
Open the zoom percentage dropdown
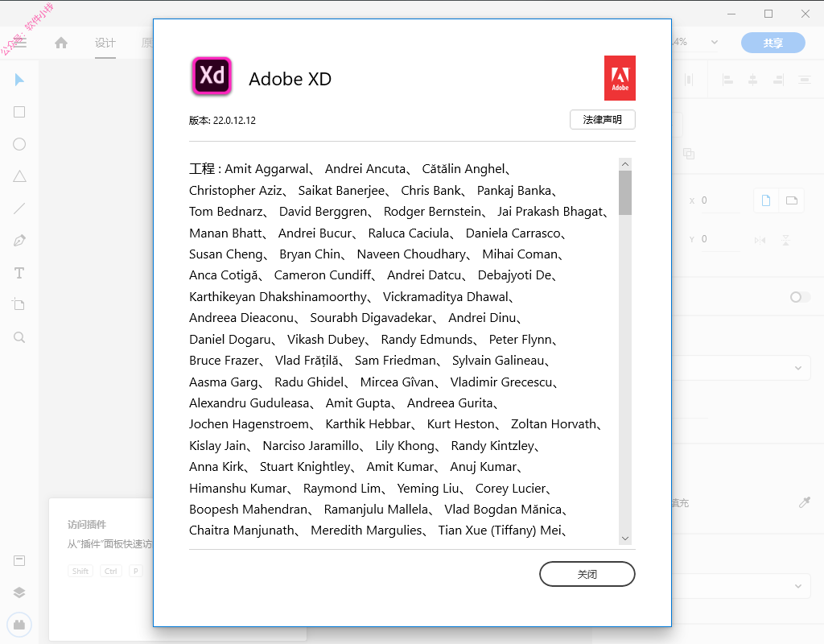pos(715,42)
